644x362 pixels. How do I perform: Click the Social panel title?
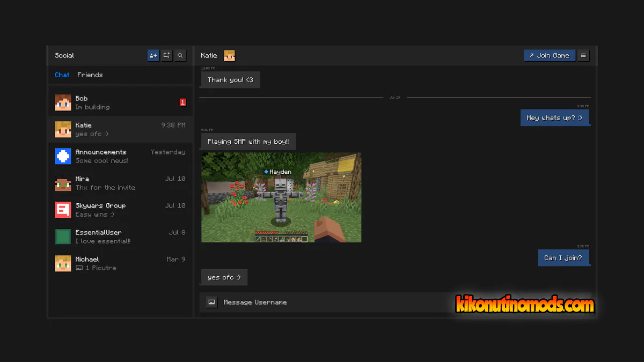[64, 56]
